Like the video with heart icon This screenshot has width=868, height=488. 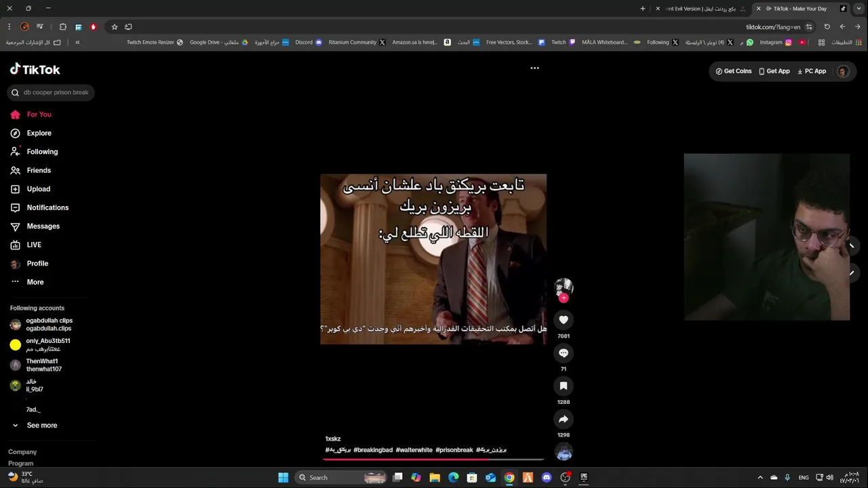point(563,320)
